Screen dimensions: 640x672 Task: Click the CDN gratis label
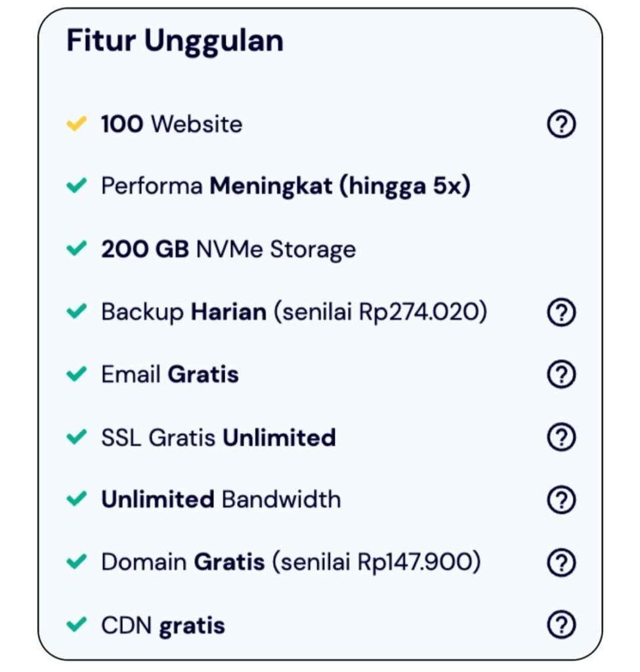click(x=163, y=625)
